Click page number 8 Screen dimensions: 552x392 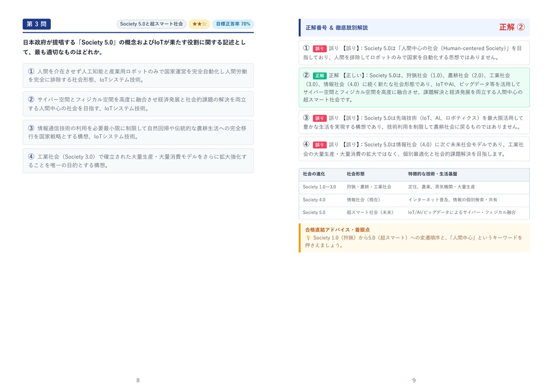click(138, 380)
